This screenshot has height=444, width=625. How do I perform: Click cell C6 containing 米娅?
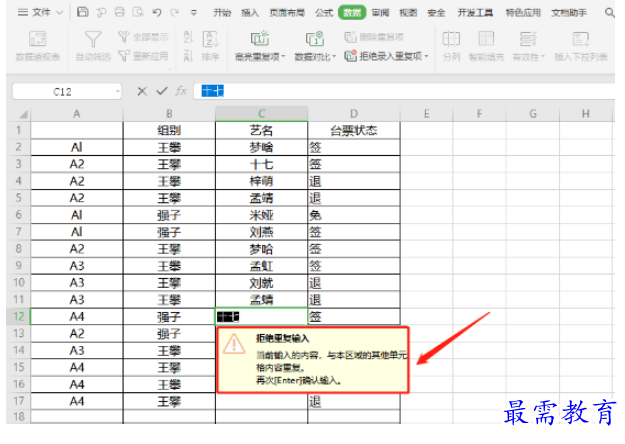pyautogui.click(x=261, y=215)
